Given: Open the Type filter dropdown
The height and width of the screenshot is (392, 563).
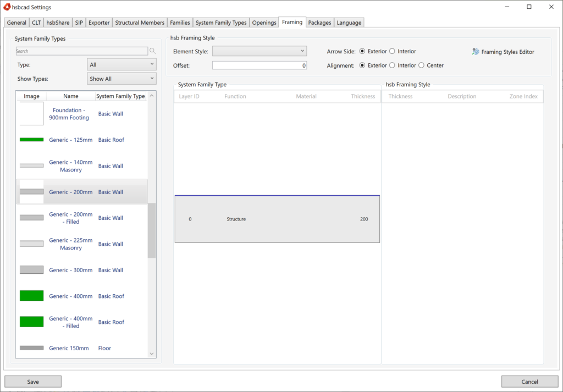Looking at the screenshot, I should pos(122,65).
